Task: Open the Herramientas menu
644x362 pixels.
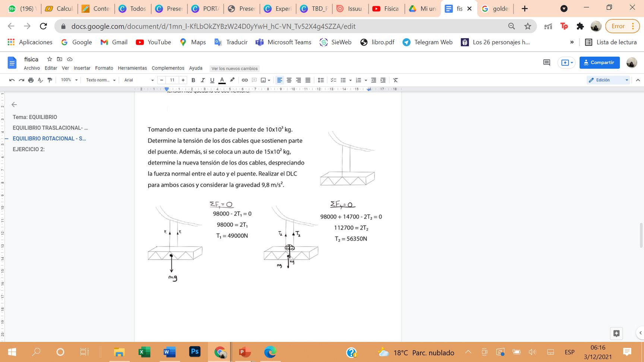Action: pyautogui.click(x=132, y=68)
